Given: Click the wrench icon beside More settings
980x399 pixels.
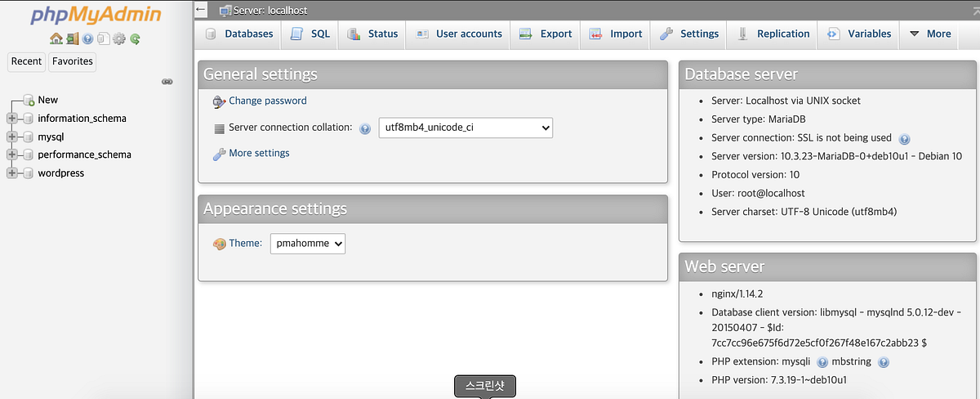Looking at the screenshot, I should tap(219, 154).
